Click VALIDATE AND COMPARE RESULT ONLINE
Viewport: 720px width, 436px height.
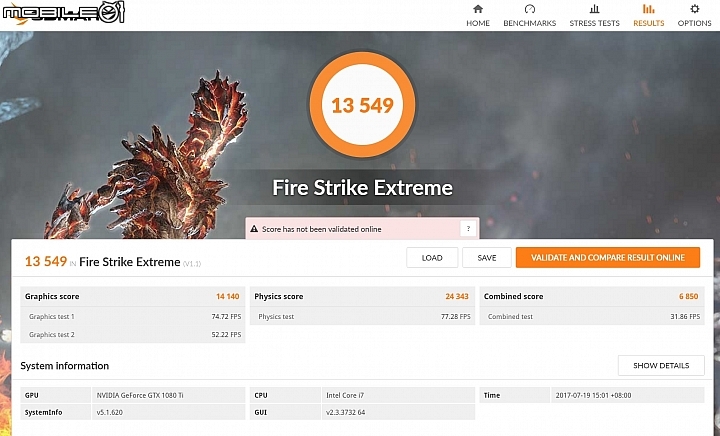coord(608,257)
